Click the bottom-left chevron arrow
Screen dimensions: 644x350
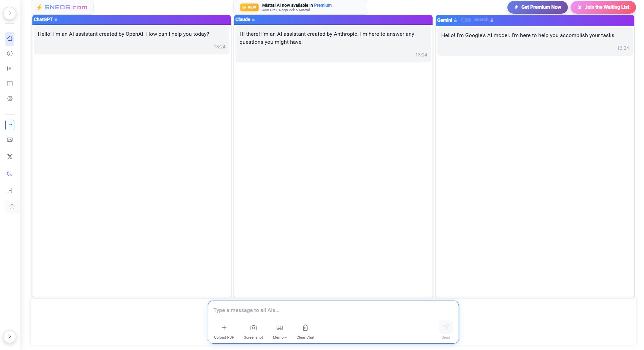(x=10, y=336)
